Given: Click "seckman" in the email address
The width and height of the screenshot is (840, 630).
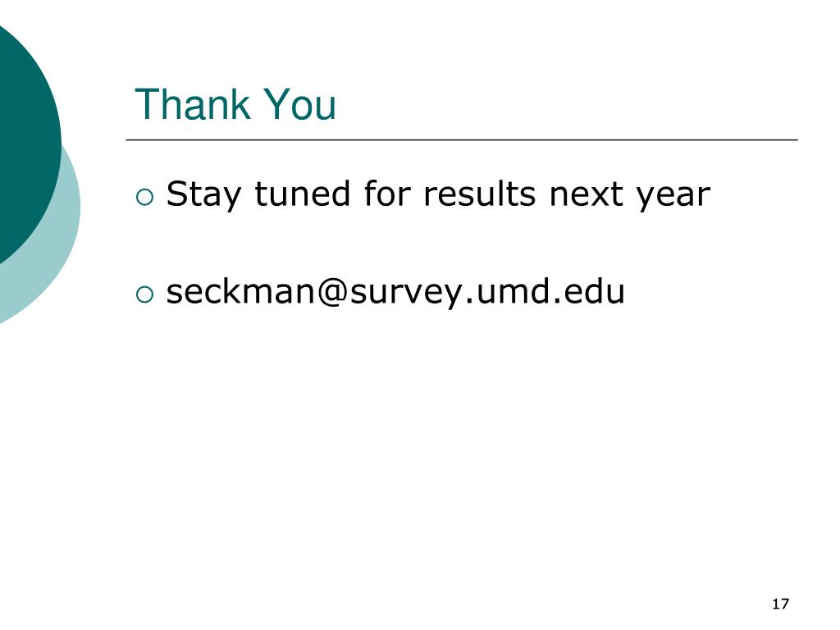Looking at the screenshot, I should 240,291.
